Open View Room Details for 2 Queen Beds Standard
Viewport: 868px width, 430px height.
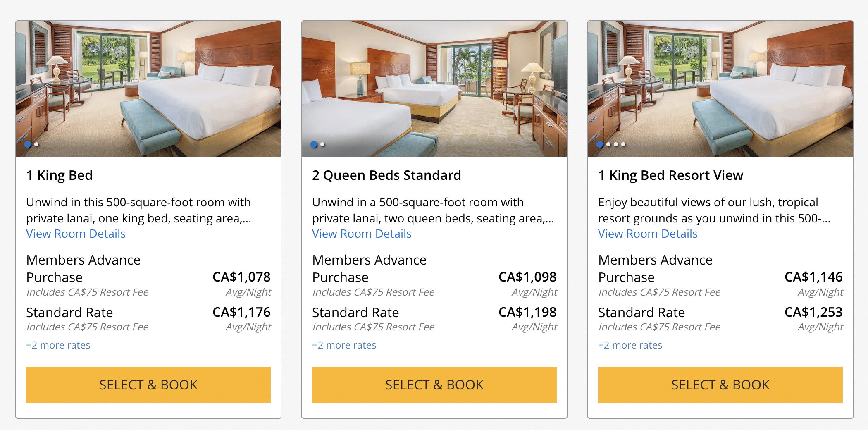362,234
